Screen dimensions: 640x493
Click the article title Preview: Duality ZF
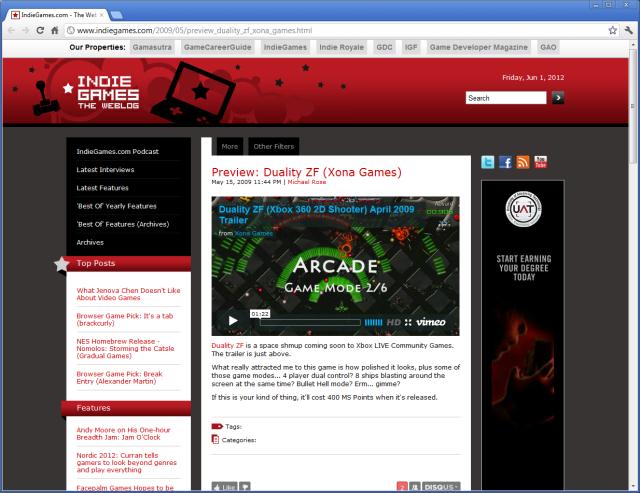click(307, 172)
